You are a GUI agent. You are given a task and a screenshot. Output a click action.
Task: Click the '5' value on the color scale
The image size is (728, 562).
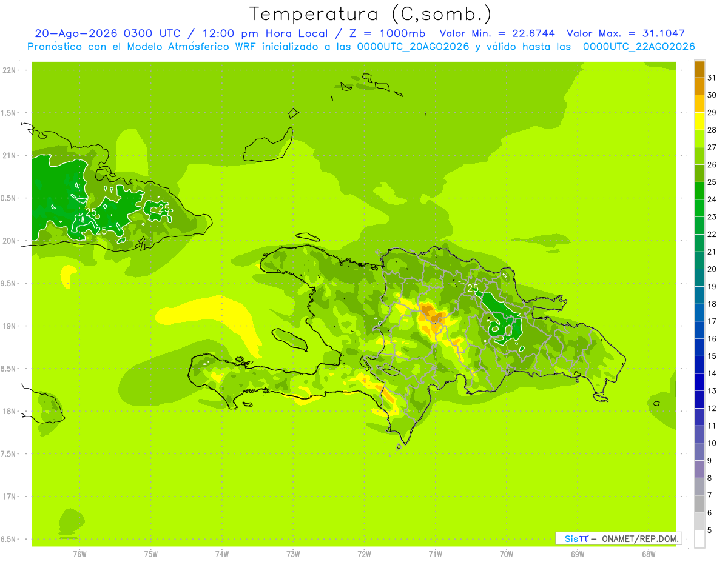[x=710, y=530]
